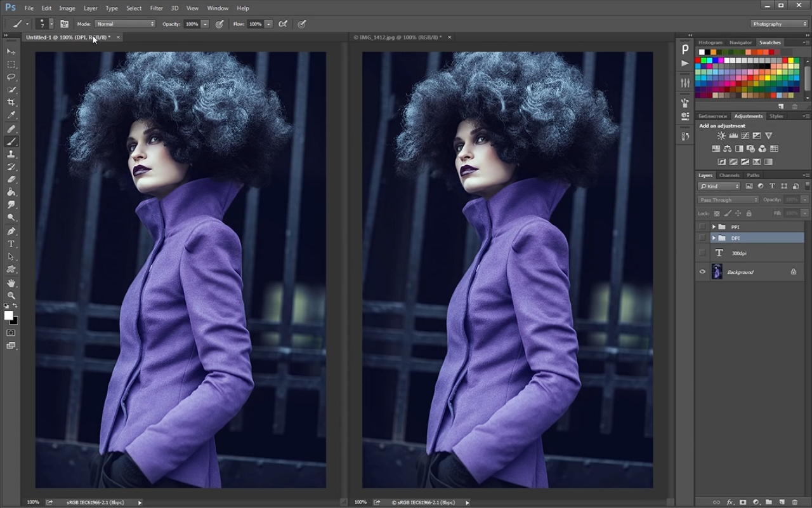
Task: Switch to the Paths tab
Action: tap(753, 175)
